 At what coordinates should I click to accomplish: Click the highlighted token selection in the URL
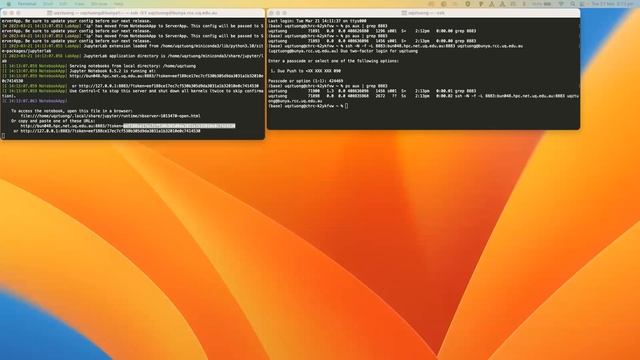(179, 126)
